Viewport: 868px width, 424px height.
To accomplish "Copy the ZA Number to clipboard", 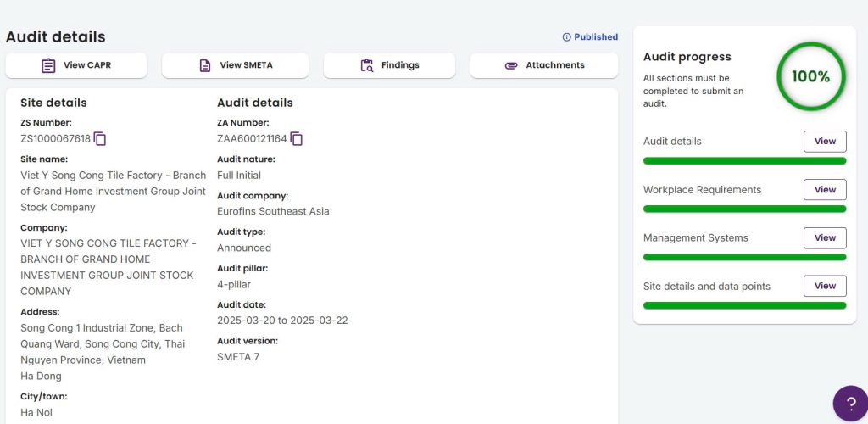I will [297, 138].
